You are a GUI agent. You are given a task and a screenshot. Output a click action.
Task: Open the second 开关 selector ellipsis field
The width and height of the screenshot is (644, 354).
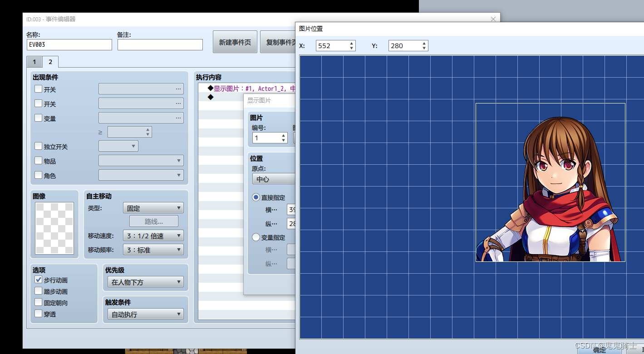pyautogui.click(x=141, y=103)
